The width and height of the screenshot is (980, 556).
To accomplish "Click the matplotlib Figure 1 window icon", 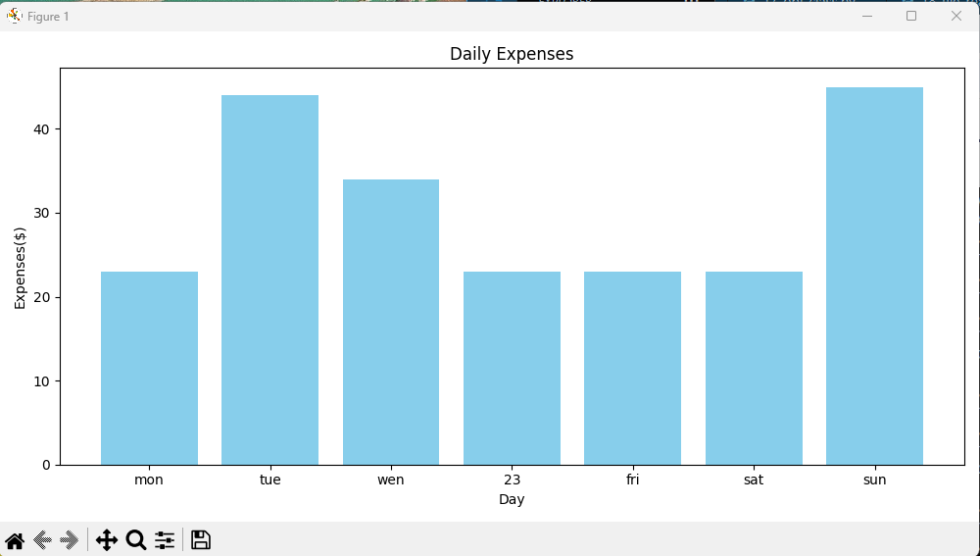I will coord(14,17).
